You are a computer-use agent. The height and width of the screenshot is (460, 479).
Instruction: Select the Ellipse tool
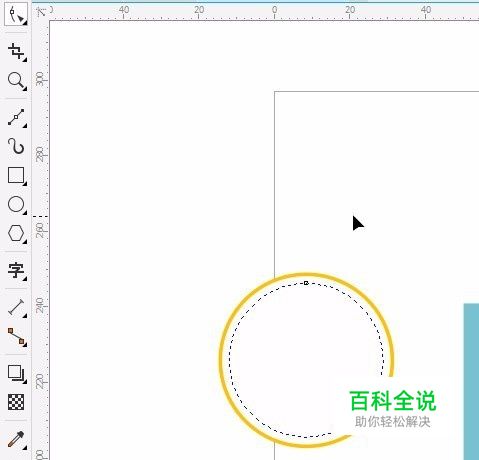(x=16, y=204)
